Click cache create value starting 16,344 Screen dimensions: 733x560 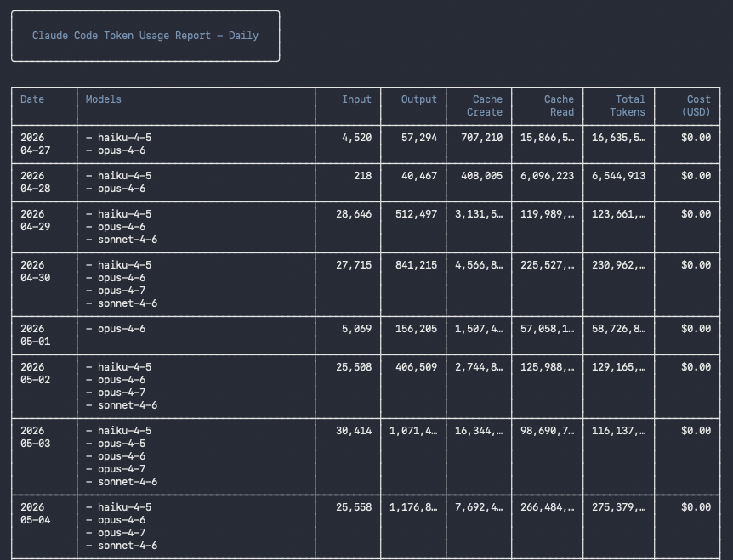click(x=479, y=431)
